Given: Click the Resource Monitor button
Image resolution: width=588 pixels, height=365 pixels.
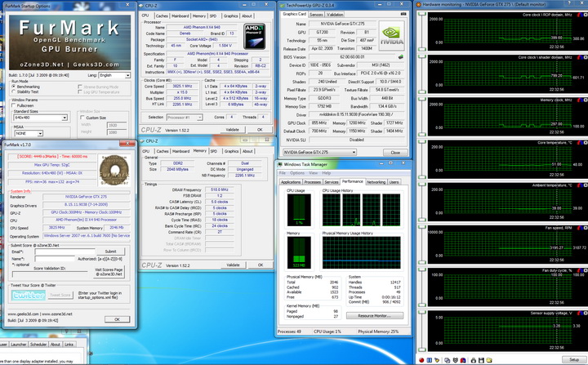Looking at the screenshot, I should (x=373, y=315).
